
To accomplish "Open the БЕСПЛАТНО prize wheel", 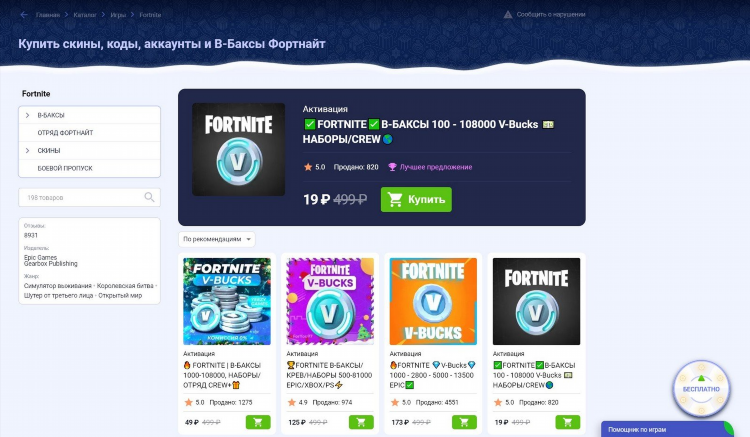I will click(701, 389).
